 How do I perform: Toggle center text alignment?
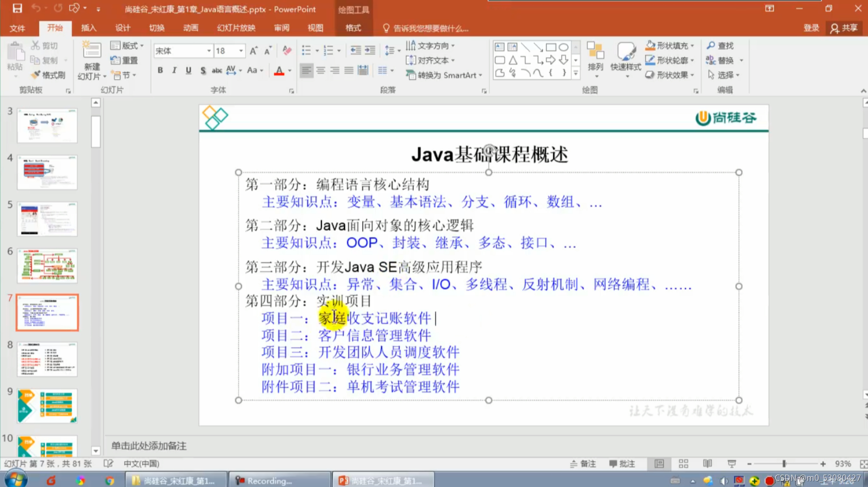point(321,70)
